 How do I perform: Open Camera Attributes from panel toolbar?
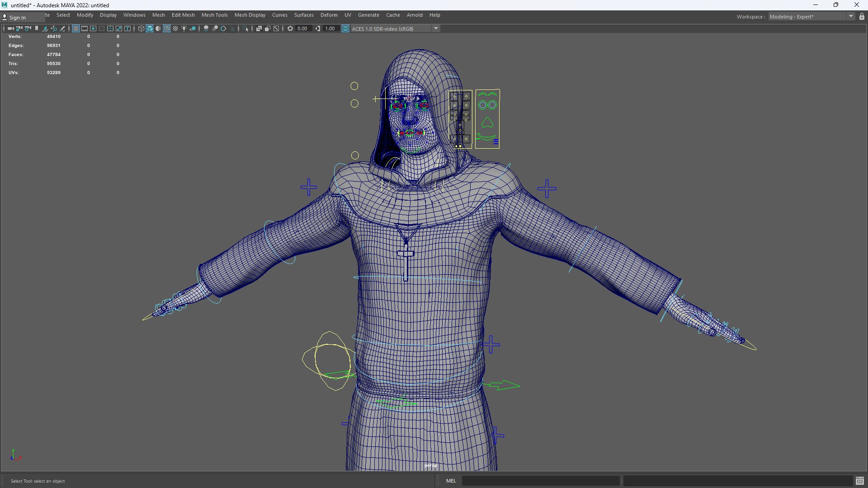(28, 28)
